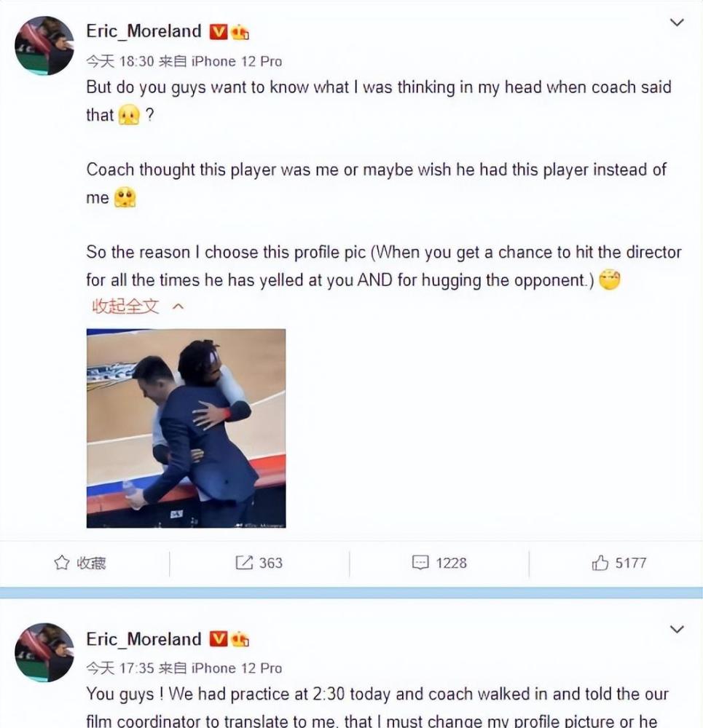
Task: Like the post with thumbs-up 5177
Action: click(x=619, y=563)
